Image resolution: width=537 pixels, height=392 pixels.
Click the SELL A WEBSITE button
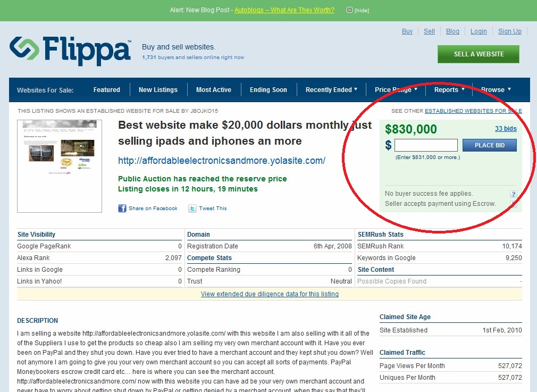479,54
